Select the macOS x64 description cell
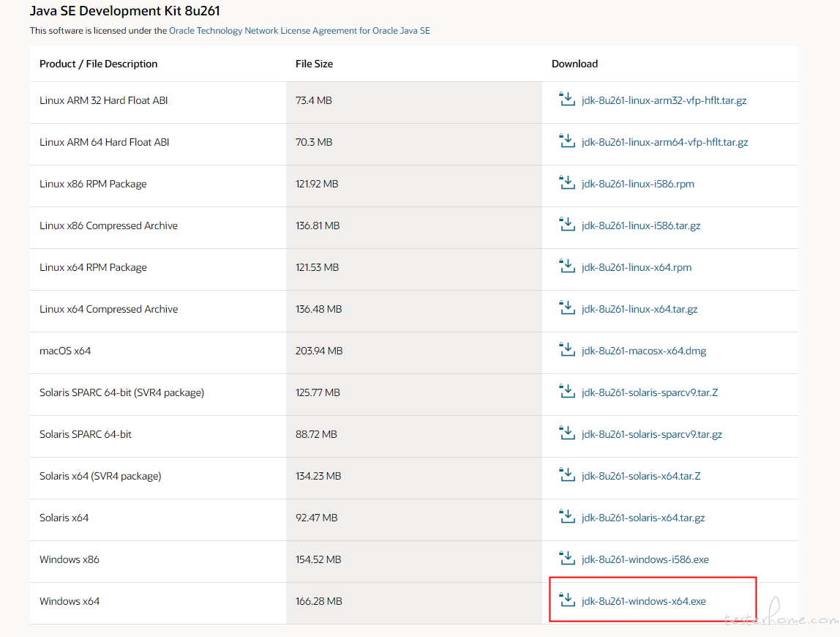Viewport: 840px width, 637px height. [x=158, y=354]
